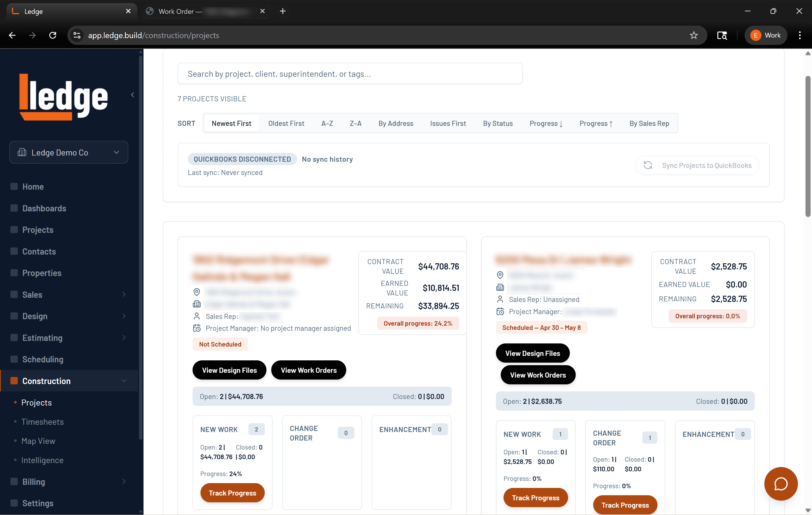Click the Settings sidebar icon
Image resolution: width=812 pixels, height=515 pixels.
coord(14,503)
